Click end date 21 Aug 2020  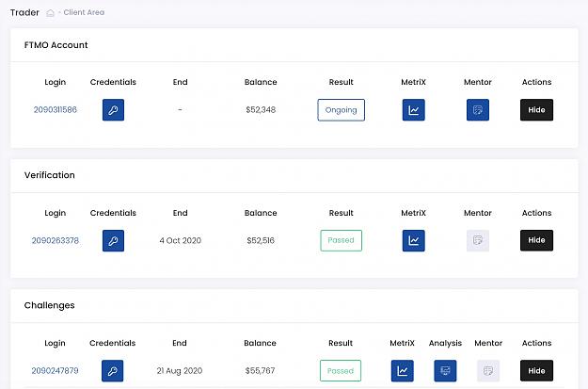(180, 371)
